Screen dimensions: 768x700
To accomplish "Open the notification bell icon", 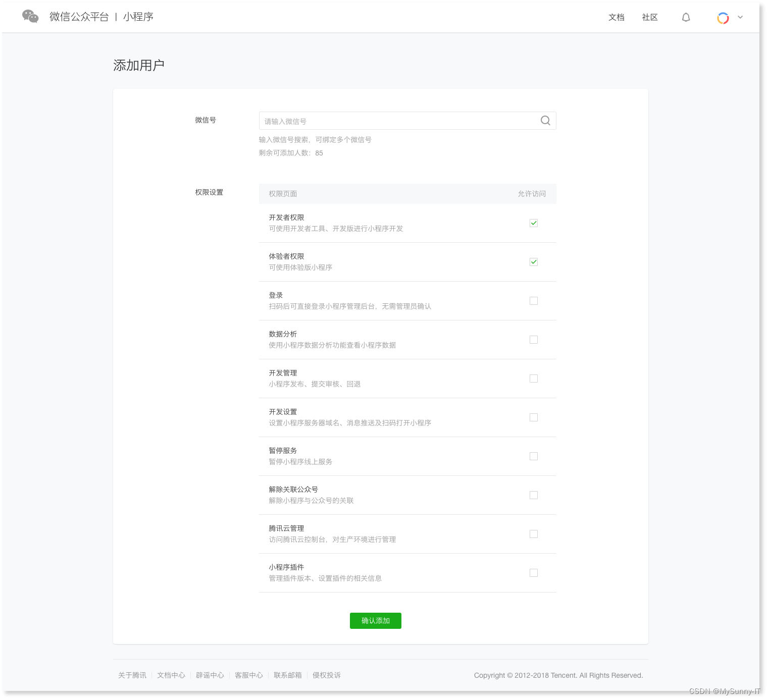I will [686, 18].
